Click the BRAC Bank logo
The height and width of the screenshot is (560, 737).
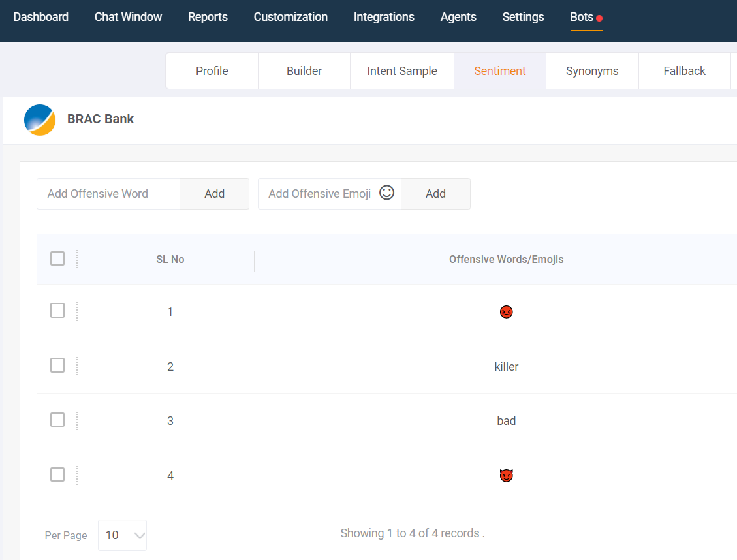(x=40, y=120)
